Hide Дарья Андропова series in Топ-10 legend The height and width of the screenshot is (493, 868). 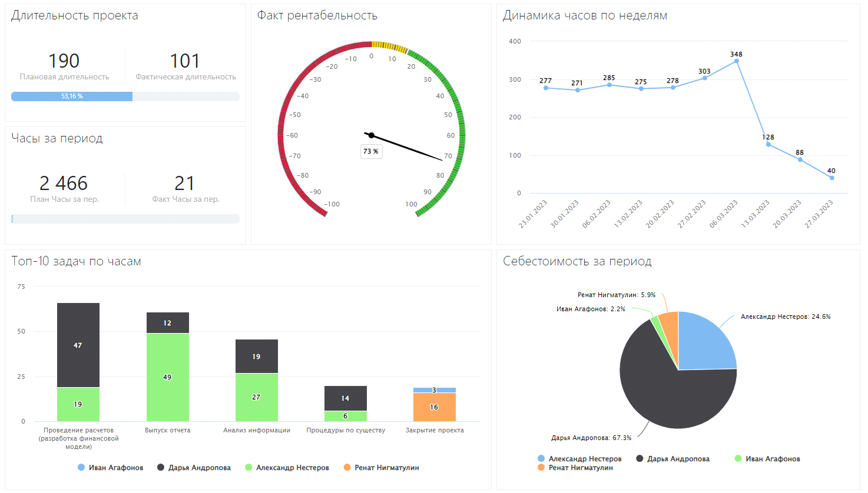point(194,468)
